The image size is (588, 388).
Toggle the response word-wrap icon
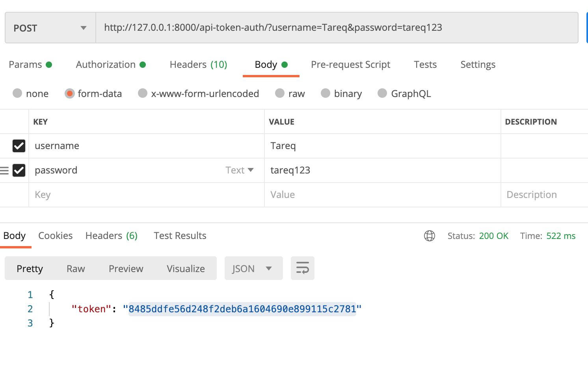coord(303,268)
